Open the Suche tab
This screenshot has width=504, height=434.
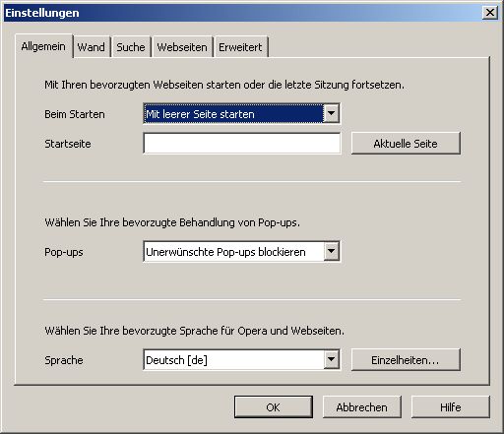coord(131,47)
